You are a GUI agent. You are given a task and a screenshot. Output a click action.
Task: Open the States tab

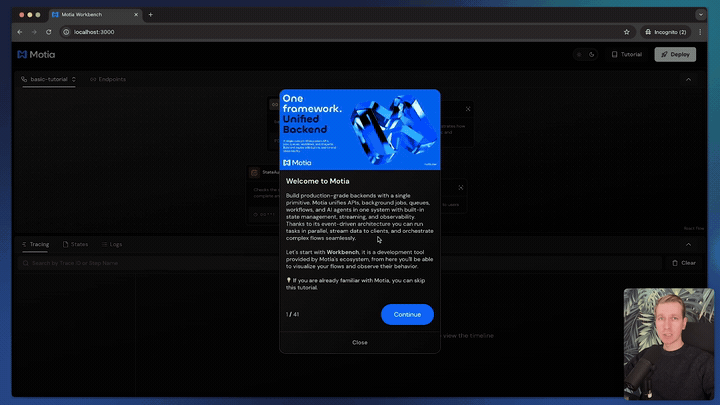(75, 244)
